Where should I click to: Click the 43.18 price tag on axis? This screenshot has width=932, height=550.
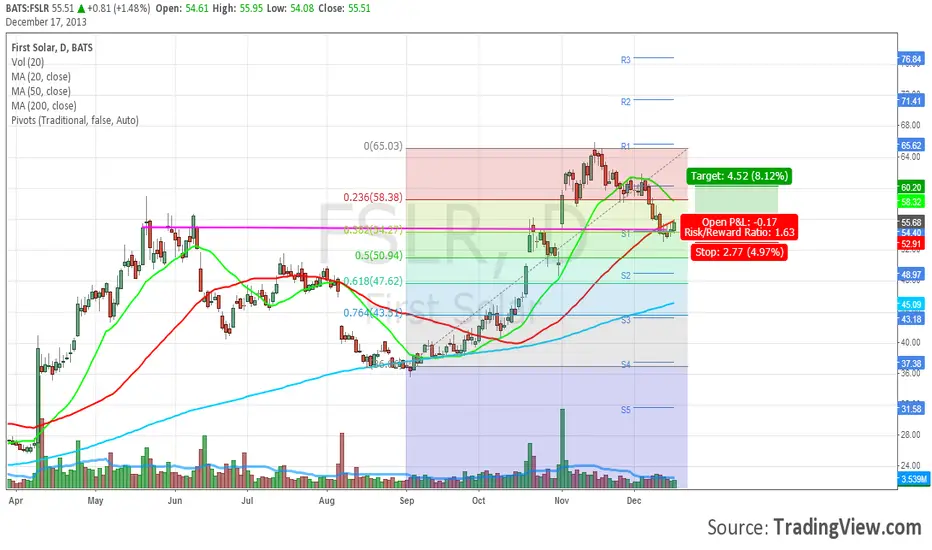tap(911, 319)
